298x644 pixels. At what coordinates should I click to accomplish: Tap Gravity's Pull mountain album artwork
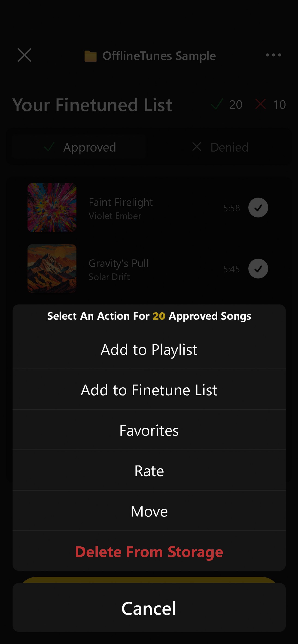[52, 268]
